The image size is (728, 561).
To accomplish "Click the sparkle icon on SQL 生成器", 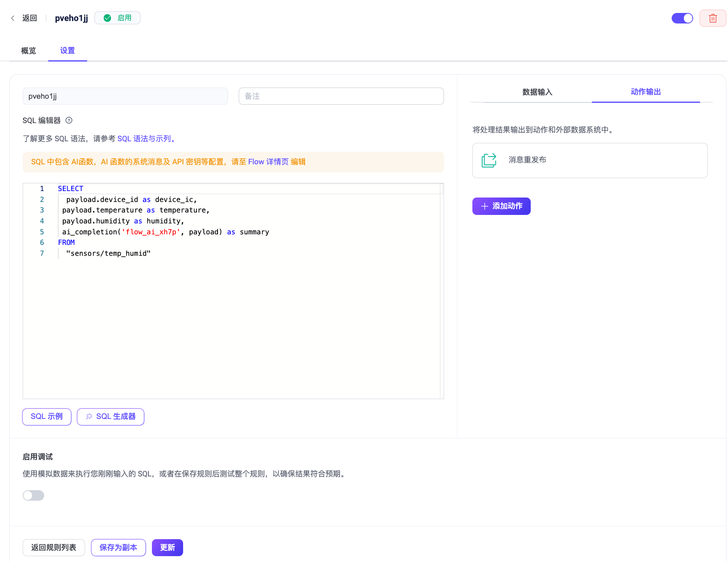I will click(x=89, y=416).
